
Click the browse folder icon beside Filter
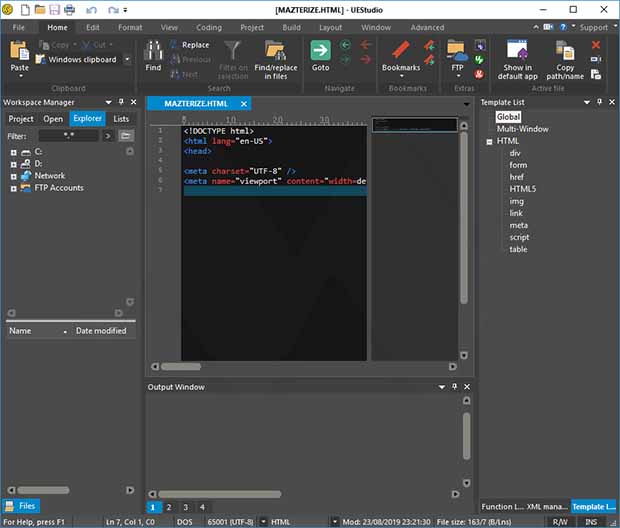pyautogui.click(x=126, y=136)
